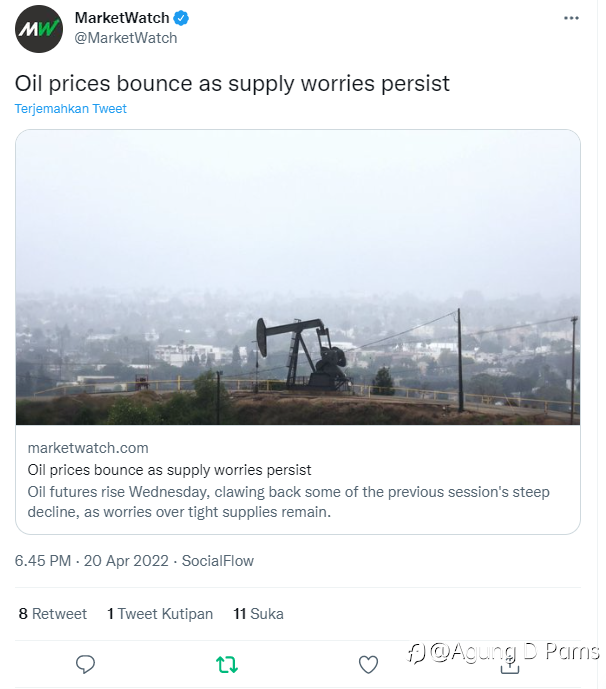
Task: View the 8 Retweet list
Action: (53, 614)
